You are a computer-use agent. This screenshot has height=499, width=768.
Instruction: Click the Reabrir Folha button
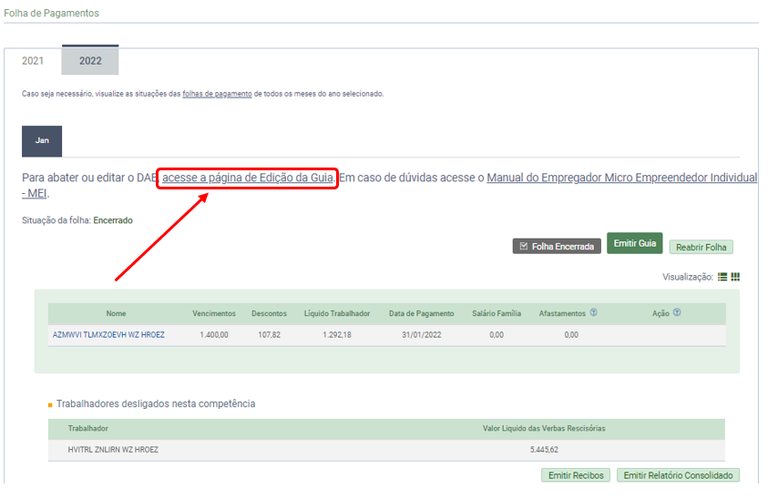point(701,247)
